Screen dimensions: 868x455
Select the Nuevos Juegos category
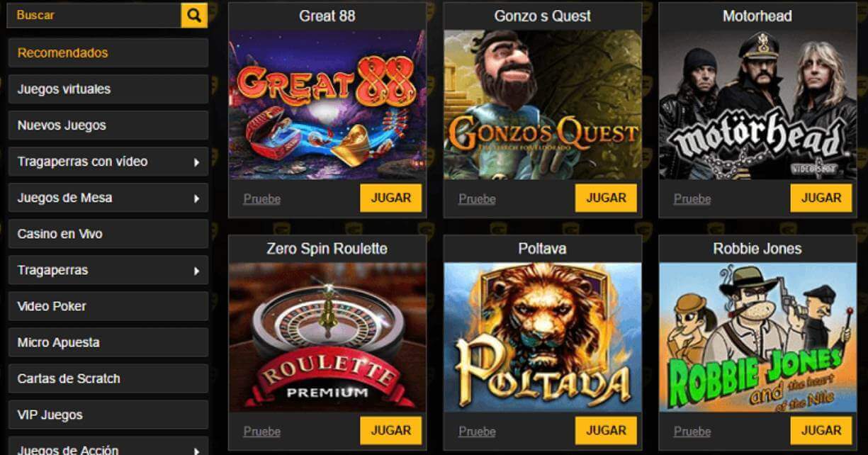[x=108, y=125]
